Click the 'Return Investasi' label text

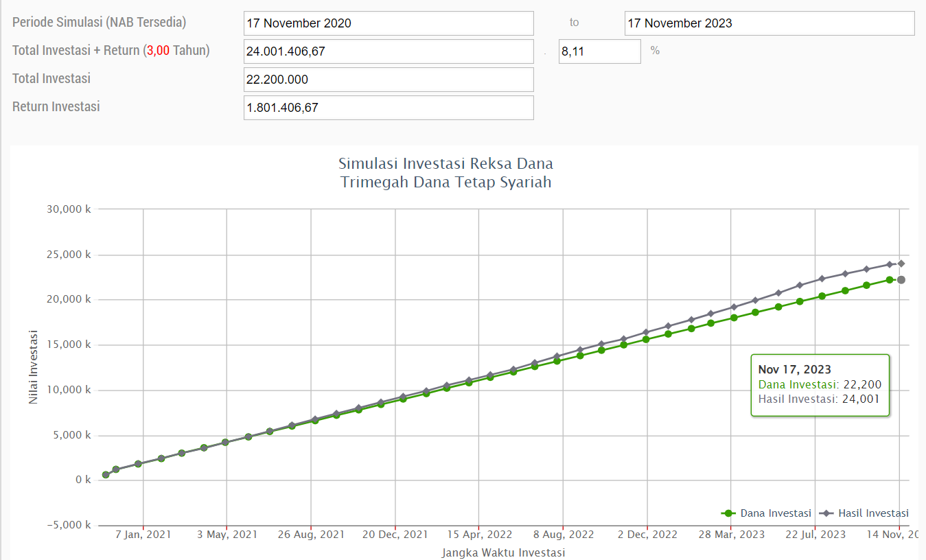click(x=56, y=106)
